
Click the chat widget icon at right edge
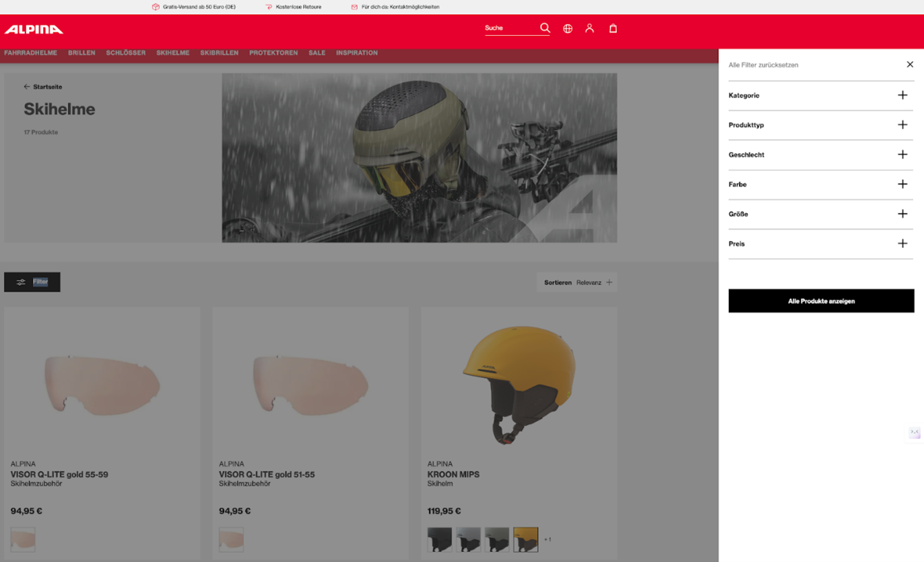click(x=914, y=433)
